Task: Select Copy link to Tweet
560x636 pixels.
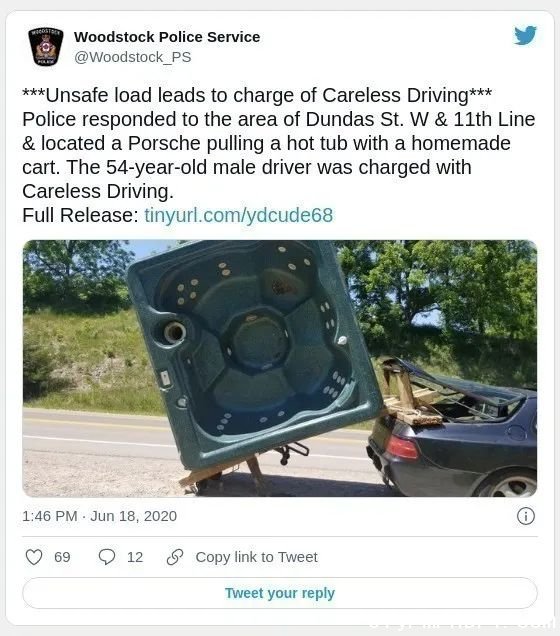Action: click(256, 557)
